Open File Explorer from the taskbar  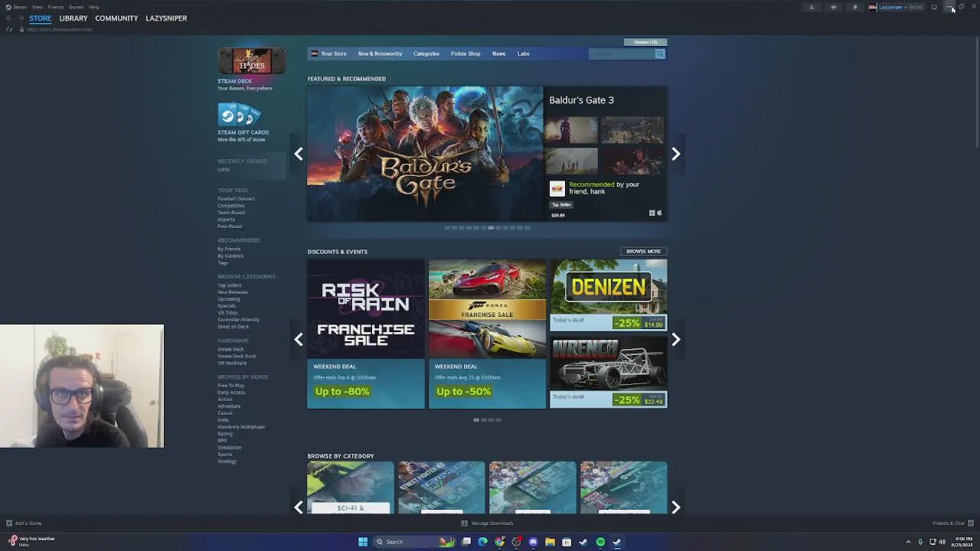point(550,542)
